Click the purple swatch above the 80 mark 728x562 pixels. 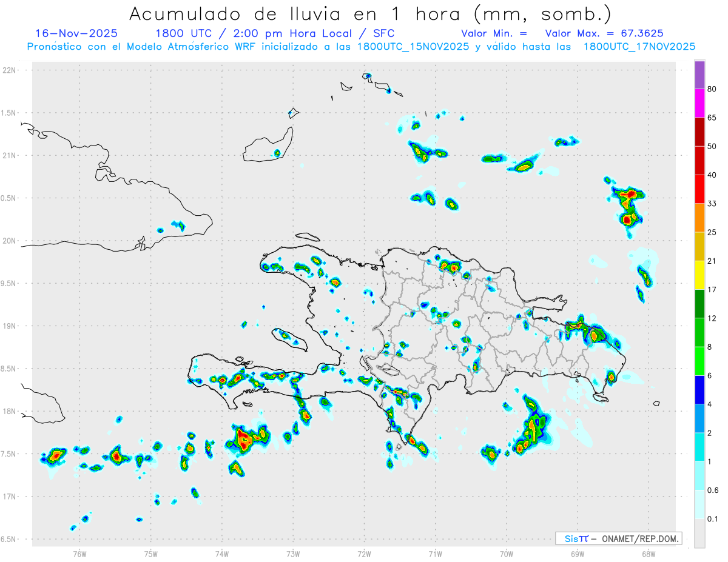pos(699,75)
